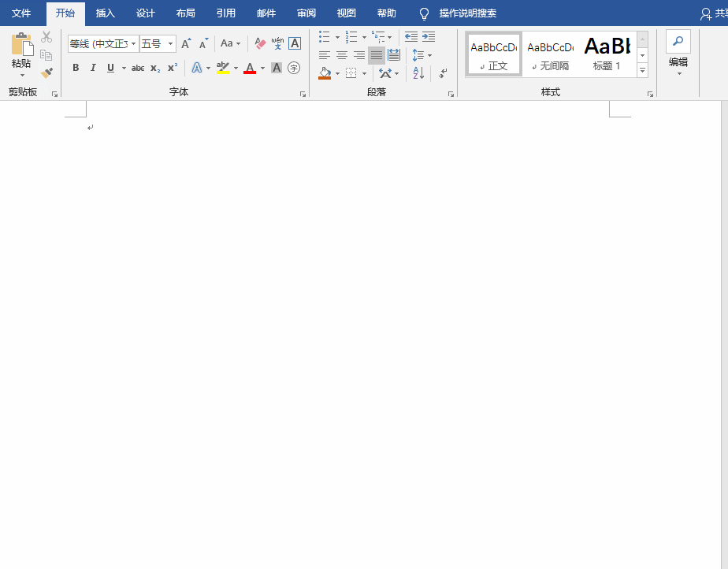Switch to the 插入 (Insert) tab
Image resolution: width=728 pixels, height=569 pixels.
pos(106,13)
